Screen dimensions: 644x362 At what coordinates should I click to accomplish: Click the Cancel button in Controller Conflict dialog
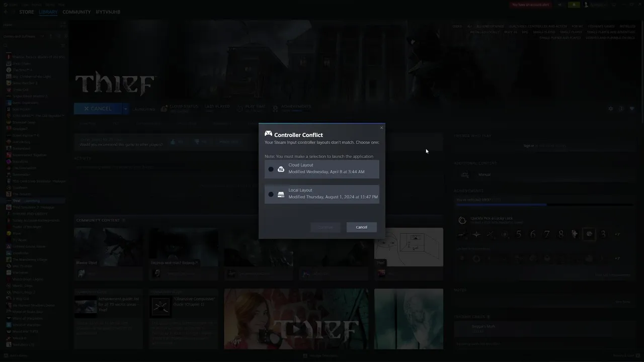(x=361, y=227)
